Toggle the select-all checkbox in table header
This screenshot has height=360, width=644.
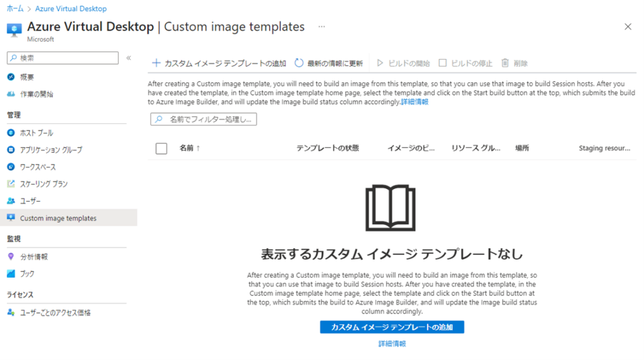click(x=162, y=148)
